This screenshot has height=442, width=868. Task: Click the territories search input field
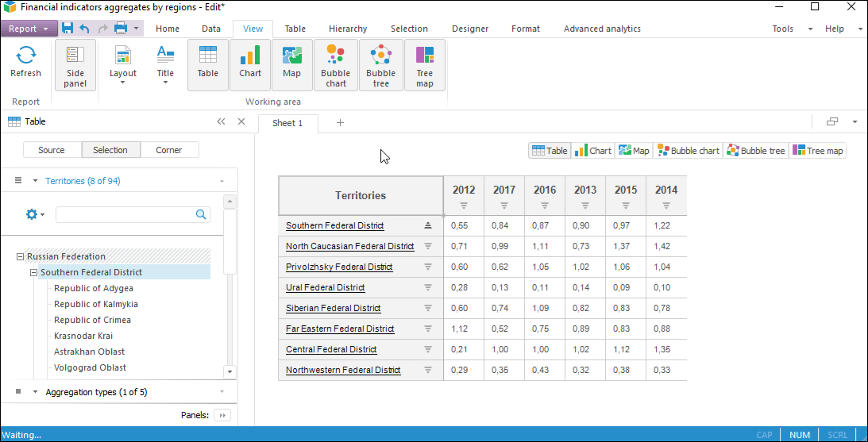[125, 214]
